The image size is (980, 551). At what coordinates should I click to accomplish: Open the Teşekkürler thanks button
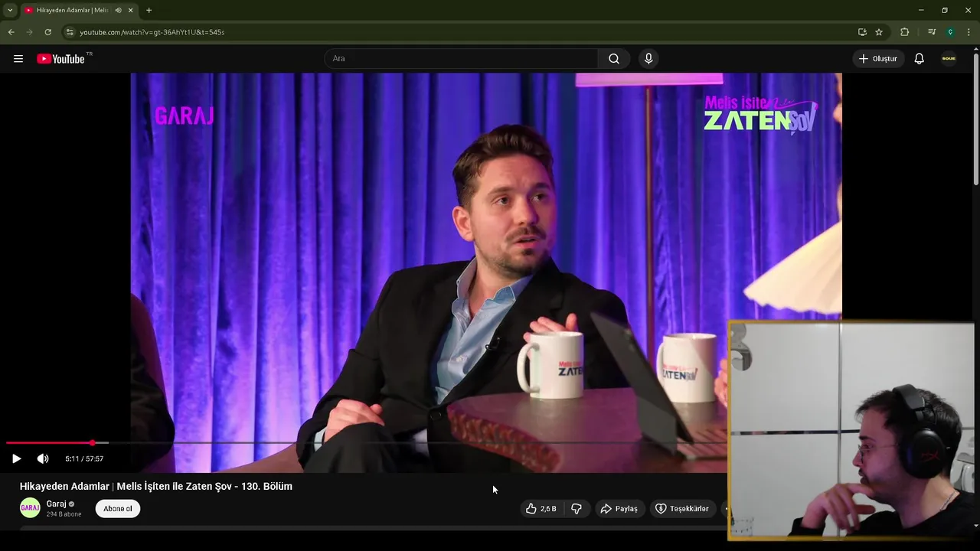coord(682,509)
